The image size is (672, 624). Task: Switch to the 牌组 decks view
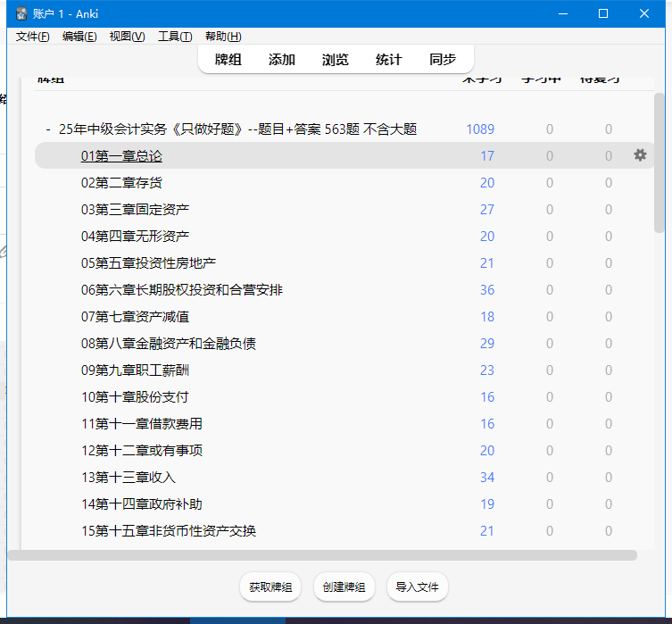(228, 59)
